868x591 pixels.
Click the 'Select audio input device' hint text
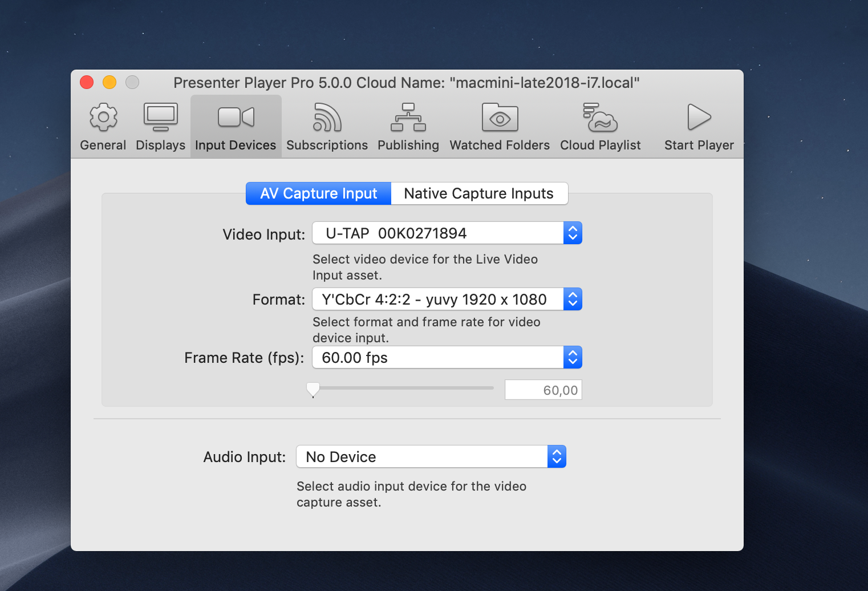[x=411, y=494]
